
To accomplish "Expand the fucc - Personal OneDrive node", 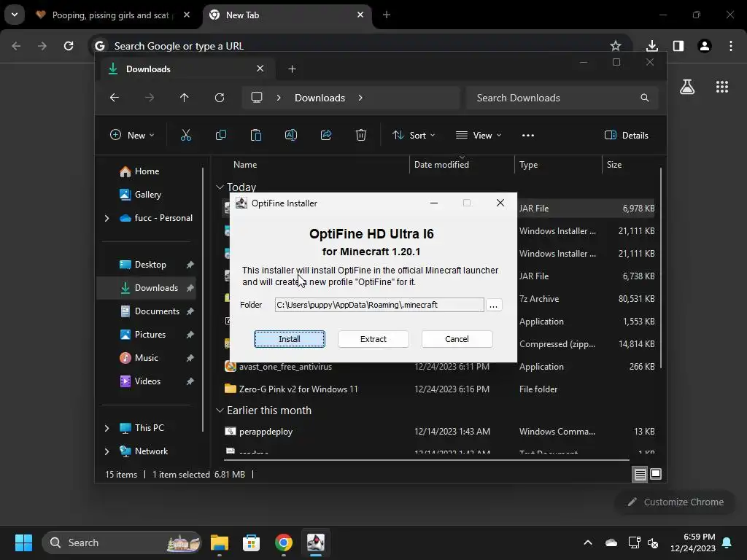I will 107,218.
